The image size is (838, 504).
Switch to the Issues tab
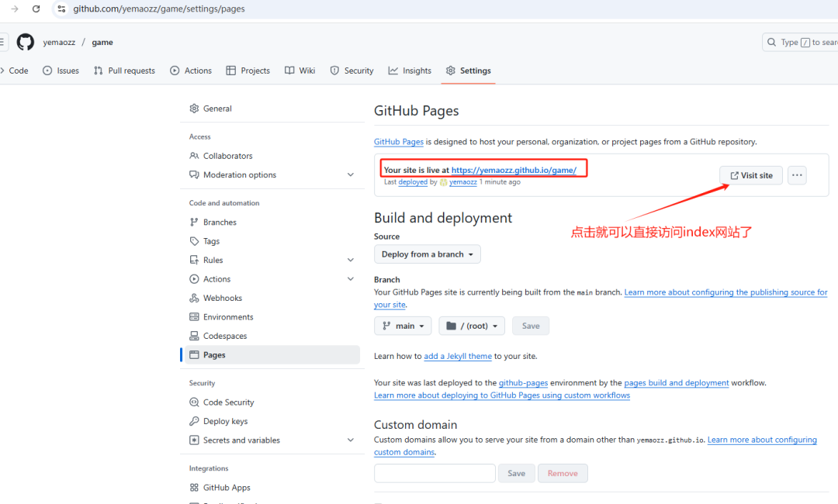[61, 71]
